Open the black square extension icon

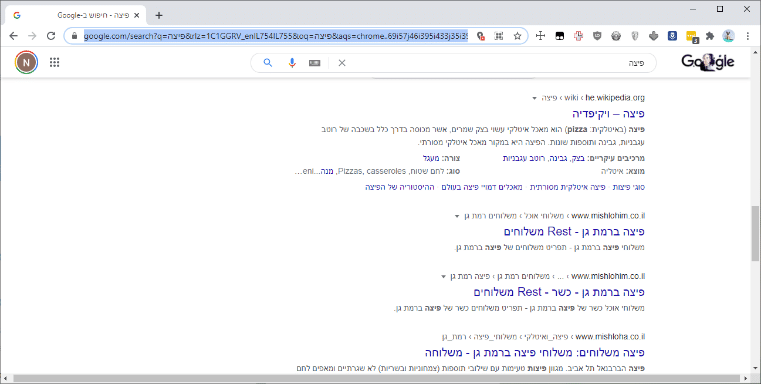[560, 36]
